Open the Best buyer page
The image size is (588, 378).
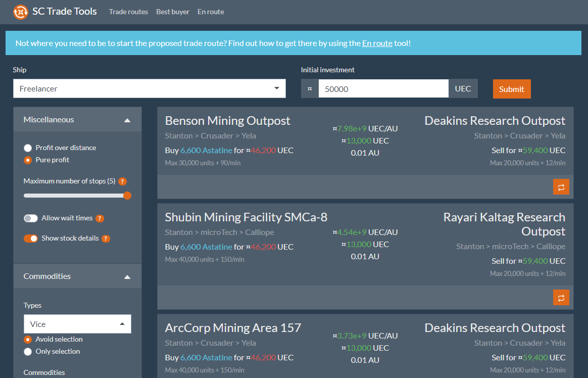coord(173,12)
